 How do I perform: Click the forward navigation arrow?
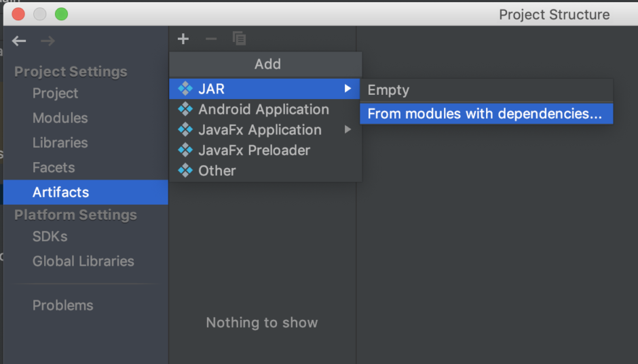coord(48,41)
